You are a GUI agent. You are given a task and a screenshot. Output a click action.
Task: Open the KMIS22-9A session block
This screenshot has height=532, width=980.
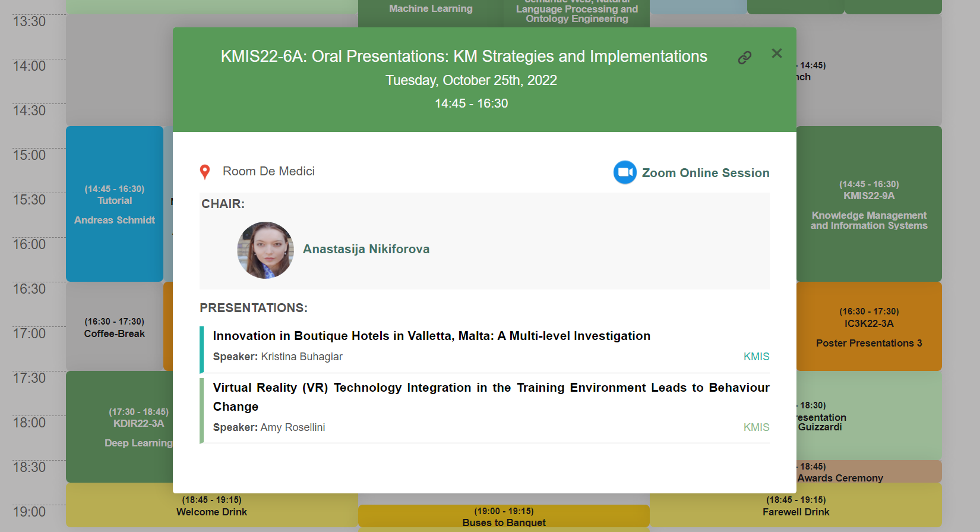(x=868, y=204)
